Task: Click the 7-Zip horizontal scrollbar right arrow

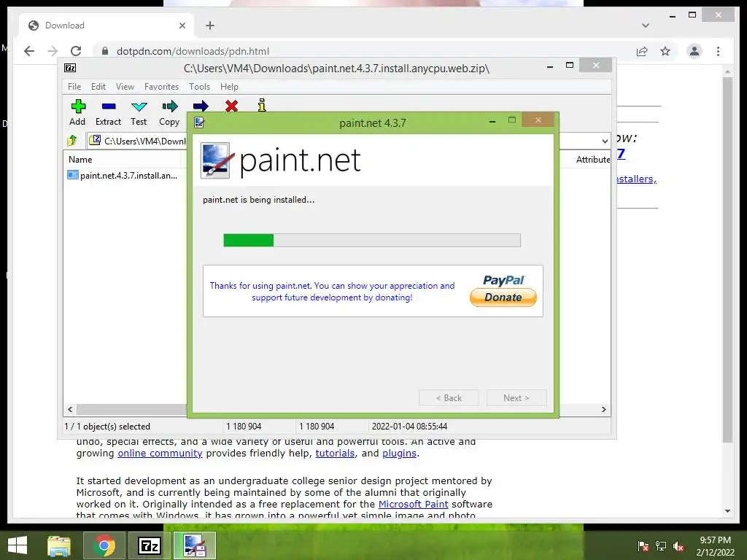Action: [x=603, y=409]
